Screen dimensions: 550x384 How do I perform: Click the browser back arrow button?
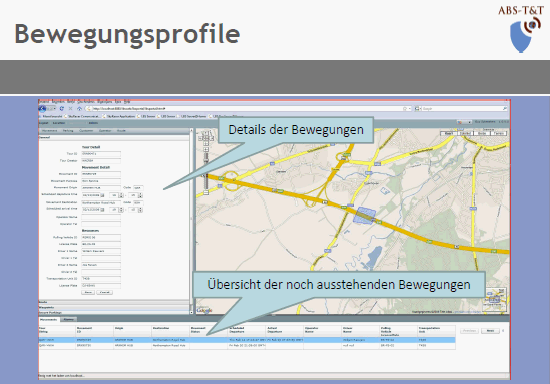(42, 109)
